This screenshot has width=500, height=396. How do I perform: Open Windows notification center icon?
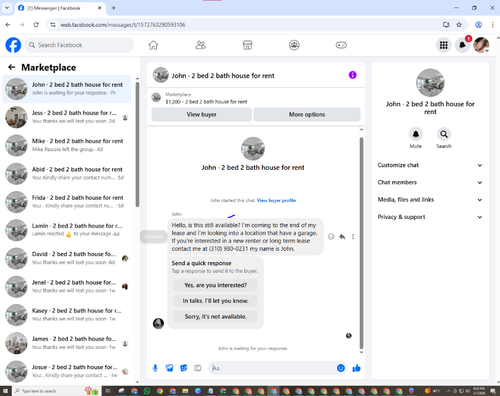493,391
